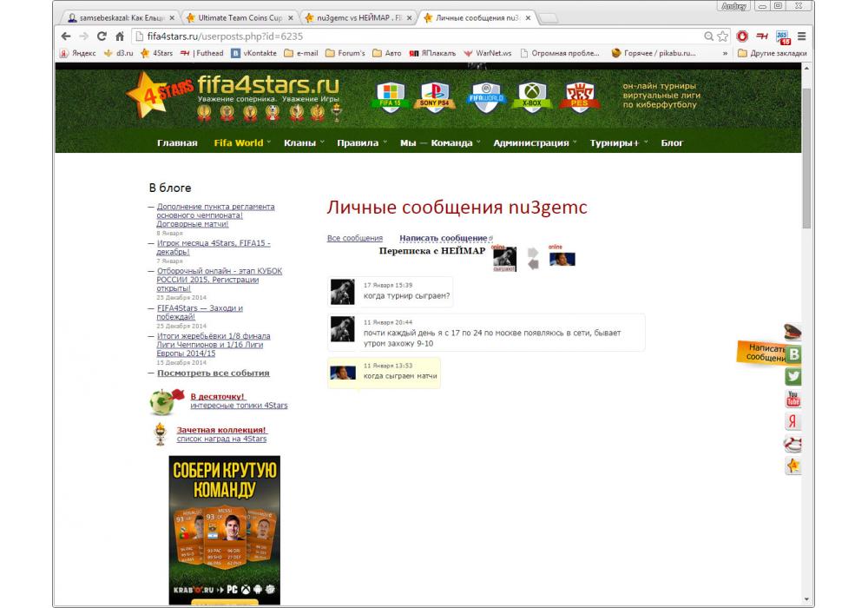Select the FIFA World shield icon
The height and width of the screenshot is (608, 868).
click(x=485, y=97)
